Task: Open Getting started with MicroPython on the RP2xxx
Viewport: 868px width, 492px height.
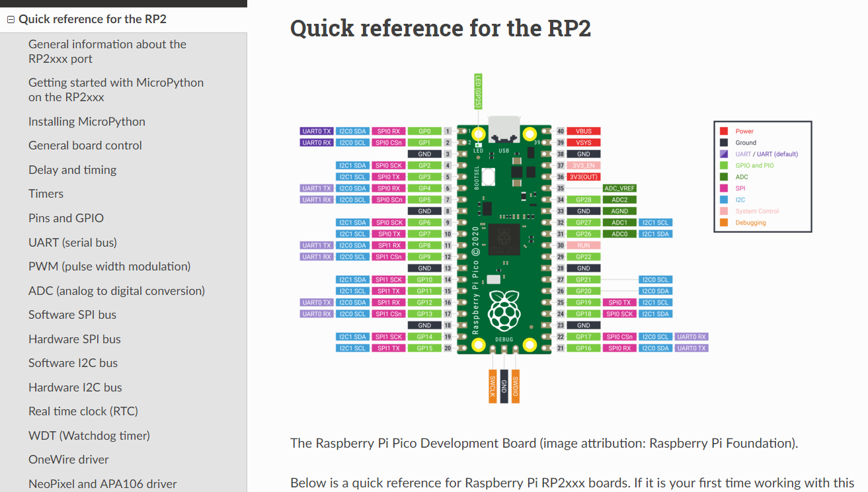Action: tap(116, 90)
